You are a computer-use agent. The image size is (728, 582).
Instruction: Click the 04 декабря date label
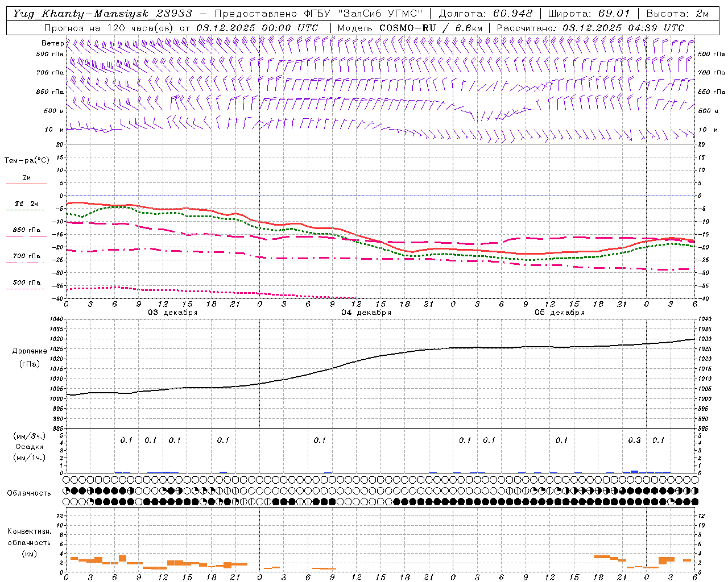(366, 313)
